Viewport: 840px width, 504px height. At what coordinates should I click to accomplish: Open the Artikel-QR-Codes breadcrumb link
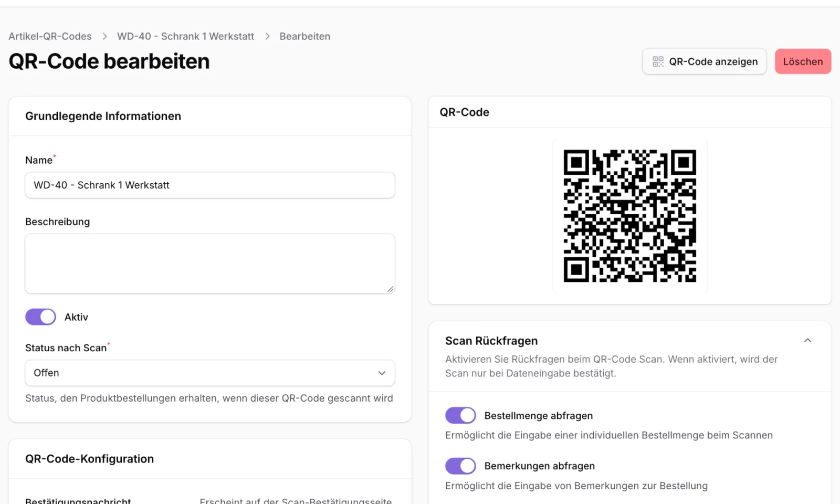50,36
